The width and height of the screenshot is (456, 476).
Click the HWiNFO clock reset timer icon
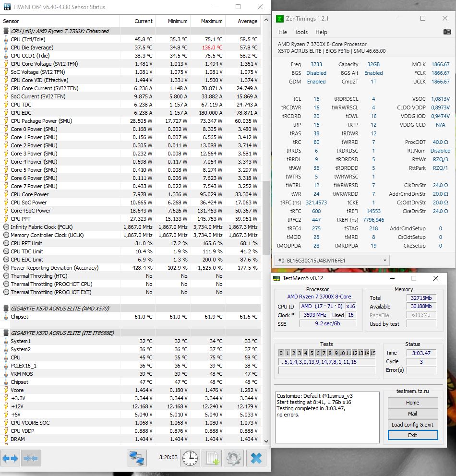[190, 458]
